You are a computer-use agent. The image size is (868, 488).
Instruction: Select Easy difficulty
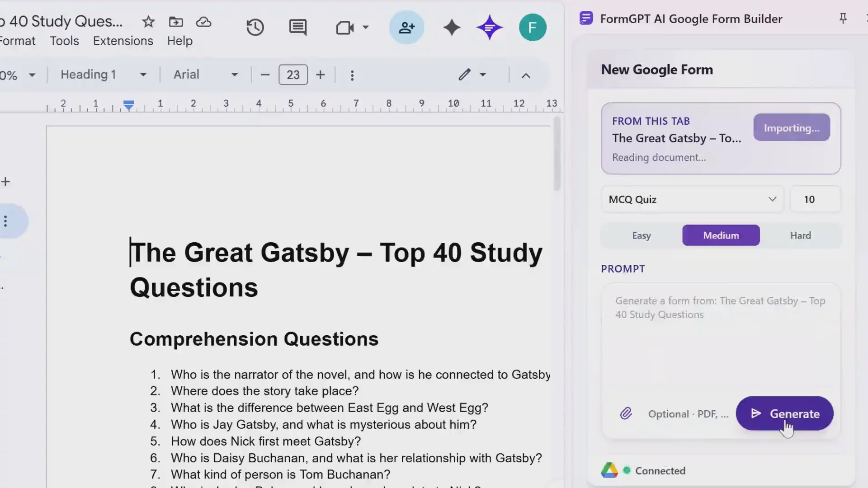[642, 235]
